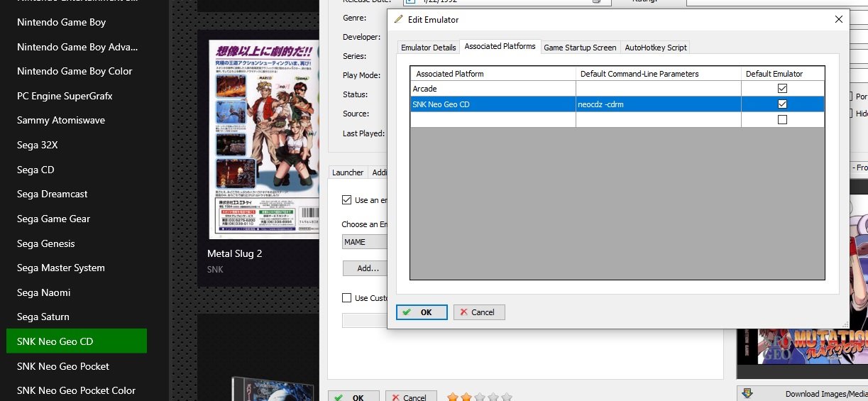The width and height of the screenshot is (868, 401).
Task: Click the Add... button under MAME
Action: click(366, 268)
